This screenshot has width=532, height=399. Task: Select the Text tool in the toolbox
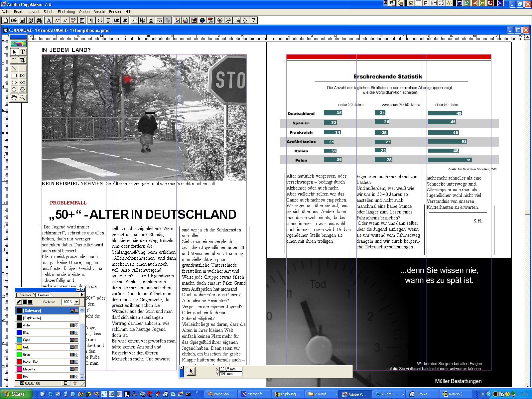(22, 52)
